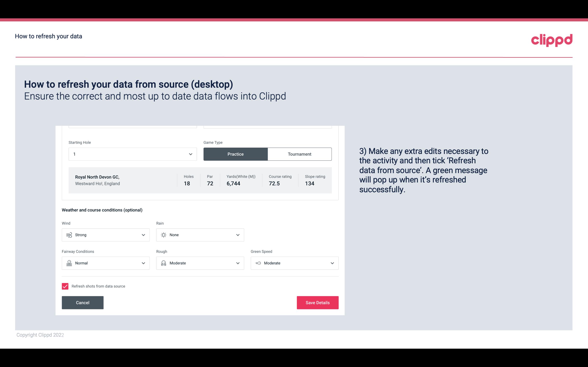Click the starting hole number input icon
Image resolution: width=588 pixels, height=367 pixels.
190,154
